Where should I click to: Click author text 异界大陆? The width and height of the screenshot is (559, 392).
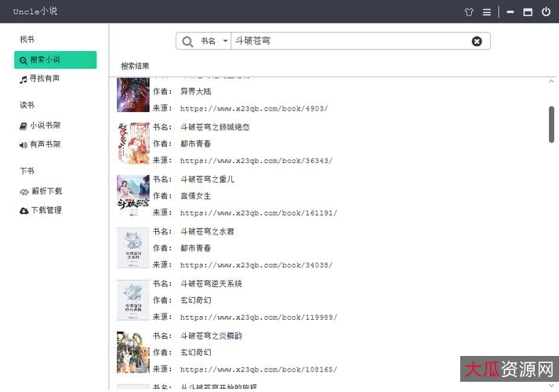coord(196,92)
